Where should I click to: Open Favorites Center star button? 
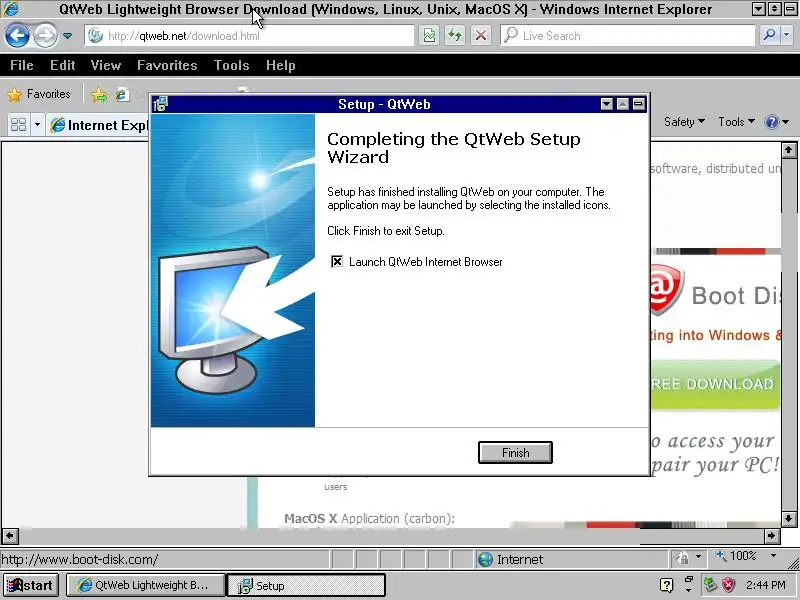click(39, 94)
